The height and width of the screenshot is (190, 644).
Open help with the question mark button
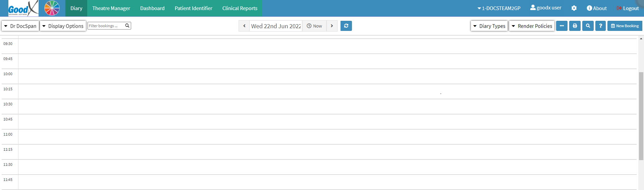[600, 26]
